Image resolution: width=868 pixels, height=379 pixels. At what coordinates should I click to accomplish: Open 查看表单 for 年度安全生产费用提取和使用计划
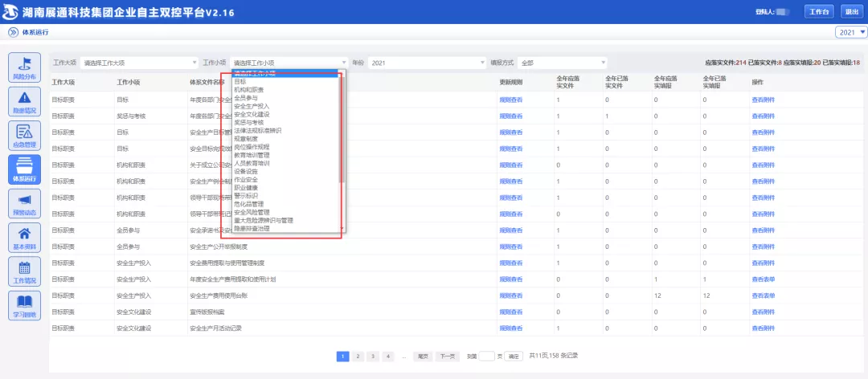pyautogui.click(x=764, y=279)
